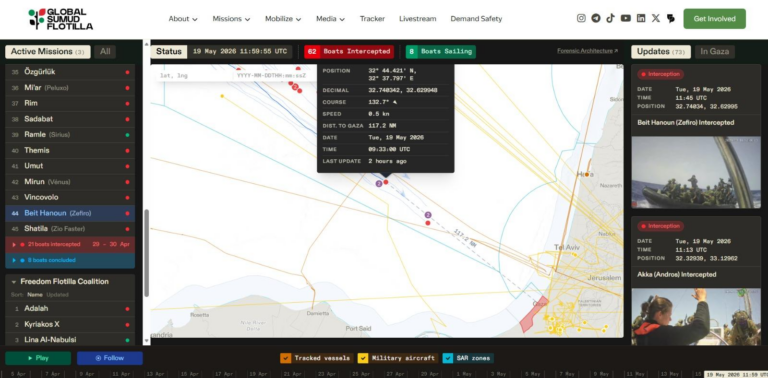Click the mission list vertical scrollbar

146,253
